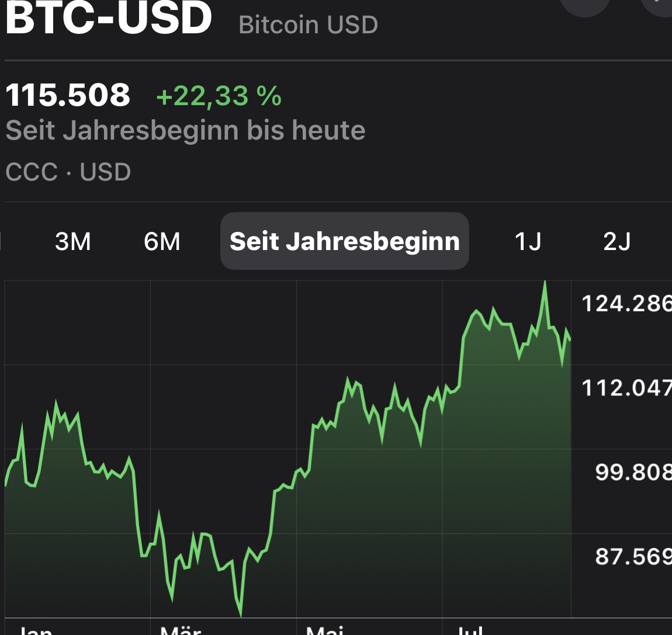This screenshot has height=635, width=672.
Task: Reselect the Seit Jahresbeginn range
Action: 344,241
